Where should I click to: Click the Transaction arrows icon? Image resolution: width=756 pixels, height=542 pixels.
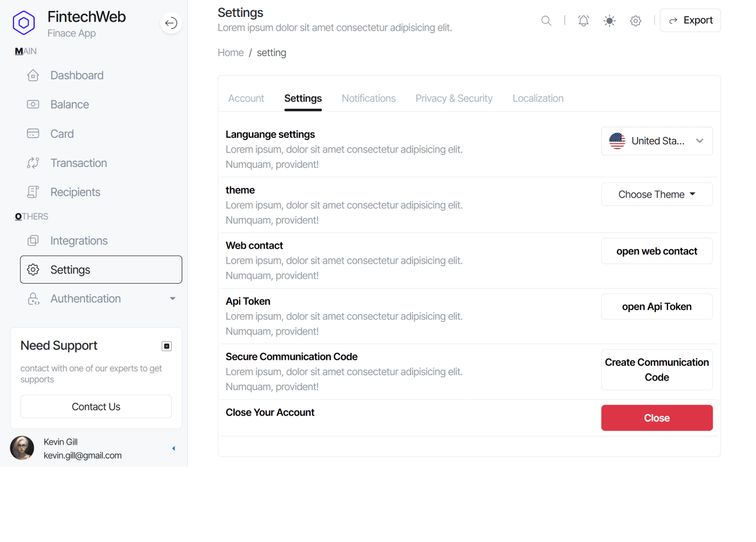[x=33, y=163]
